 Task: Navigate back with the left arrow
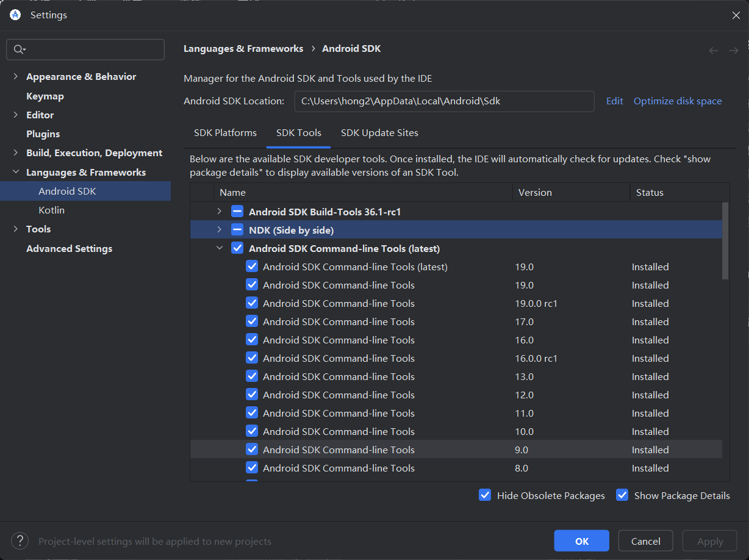714,51
